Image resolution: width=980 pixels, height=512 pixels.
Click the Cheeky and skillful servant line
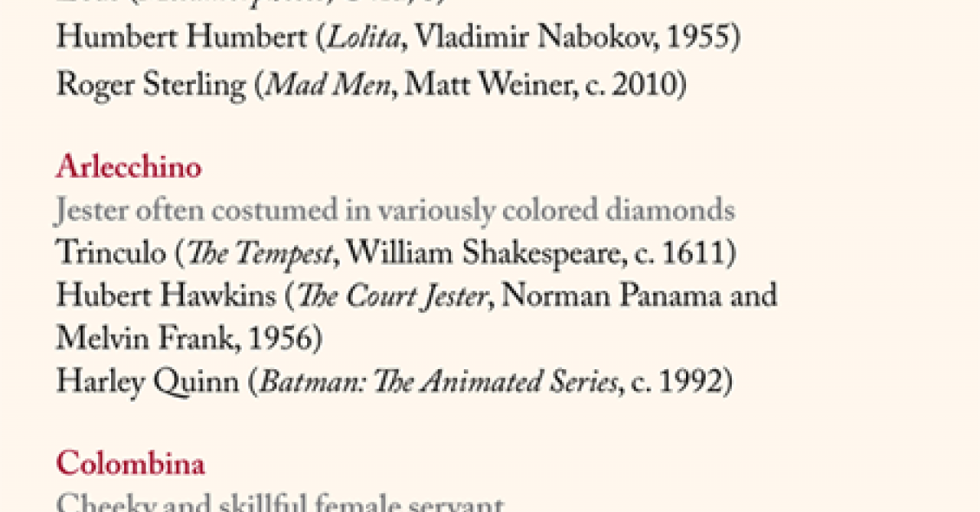tap(281, 502)
